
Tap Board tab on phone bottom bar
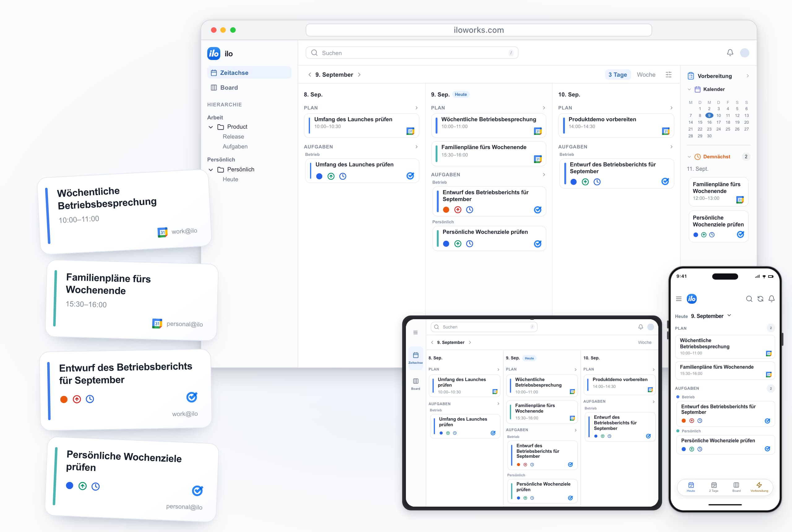click(736, 487)
